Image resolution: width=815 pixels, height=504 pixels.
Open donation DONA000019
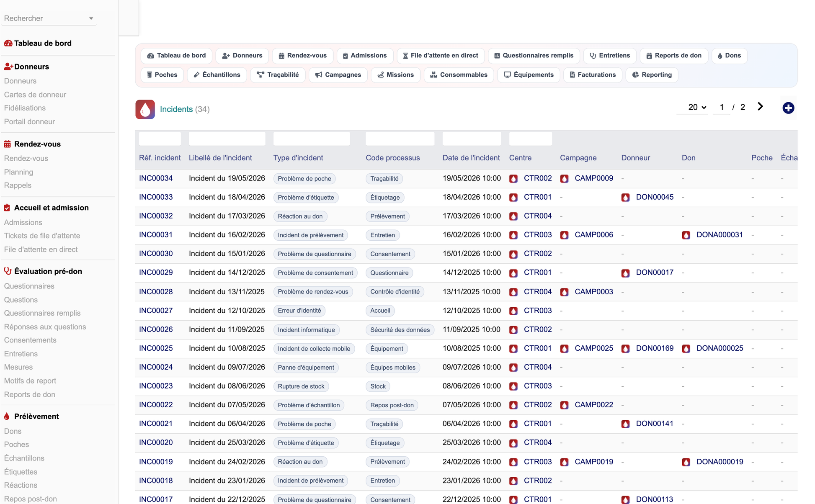720,462
